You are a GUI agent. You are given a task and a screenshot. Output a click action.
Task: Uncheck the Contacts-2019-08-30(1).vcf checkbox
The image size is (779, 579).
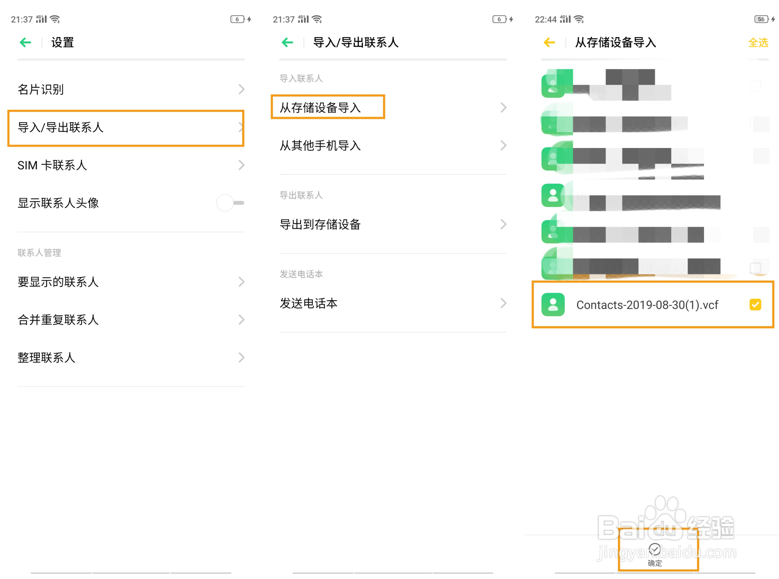755,305
